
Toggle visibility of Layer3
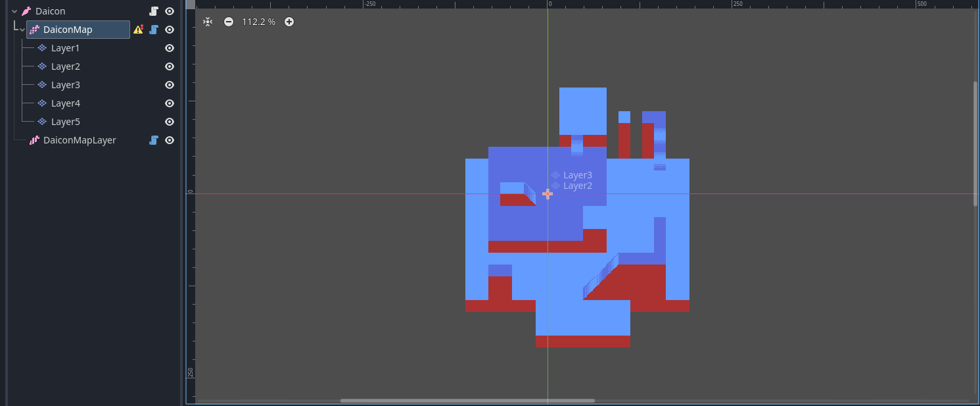(170, 85)
